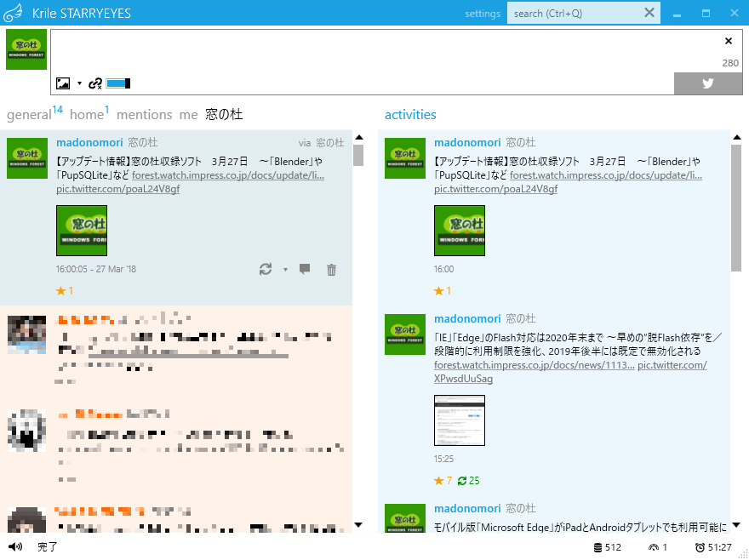Viewport: 749px width, 560px height.
Task: Open the settings page
Action: (483, 13)
